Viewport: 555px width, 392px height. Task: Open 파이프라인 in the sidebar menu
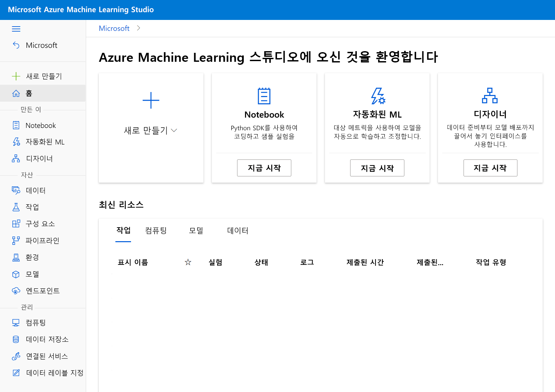click(x=43, y=241)
